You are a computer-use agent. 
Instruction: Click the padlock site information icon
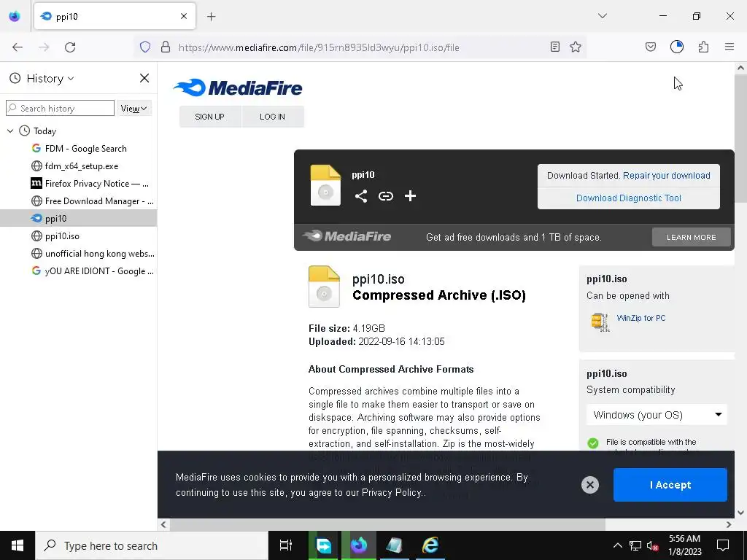[166, 47]
